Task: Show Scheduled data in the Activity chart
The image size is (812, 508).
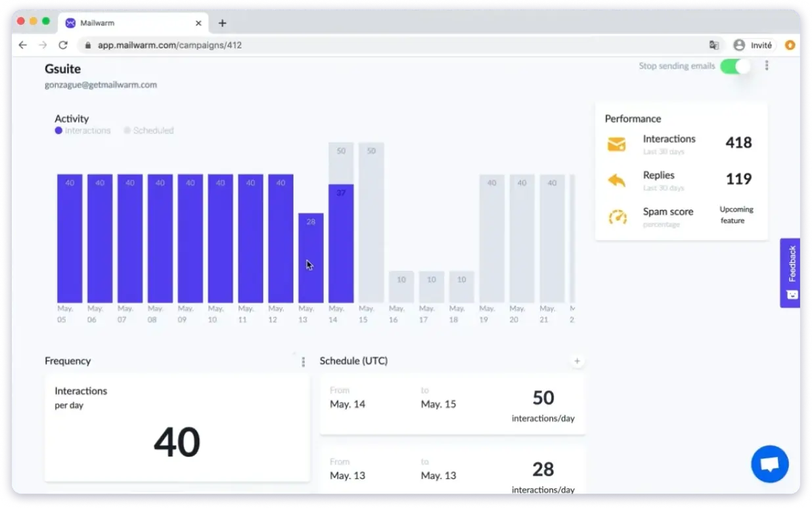Action: [148, 130]
